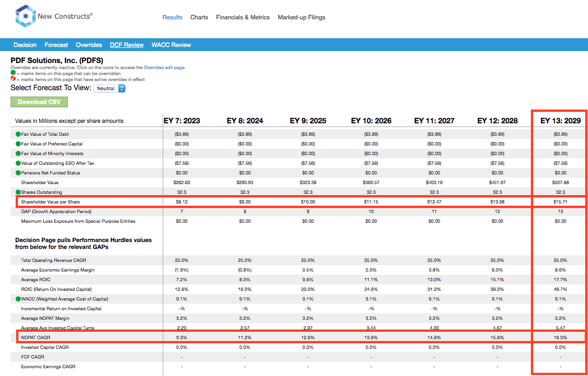Image resolution: width=588 pixels, height=376 pixels.
Task: Click the $507.88 Shareholder Value cell
Action: [560, 183]
